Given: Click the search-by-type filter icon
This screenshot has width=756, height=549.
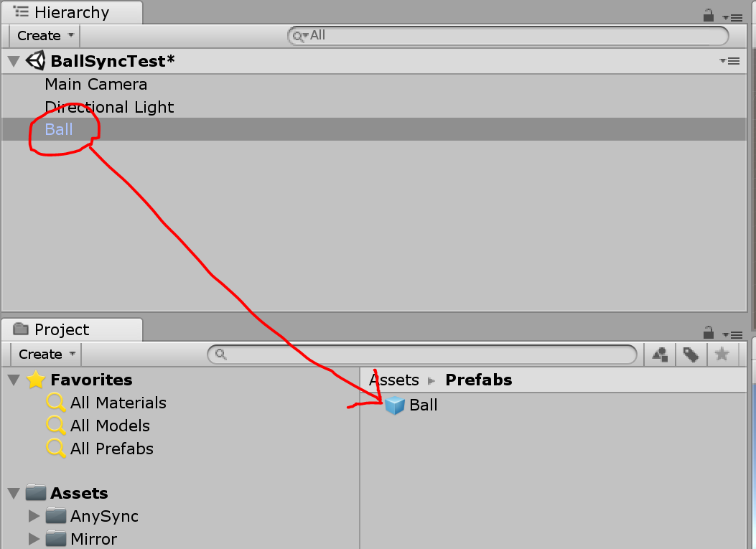Looking at the screenshot, I should 660,354.
